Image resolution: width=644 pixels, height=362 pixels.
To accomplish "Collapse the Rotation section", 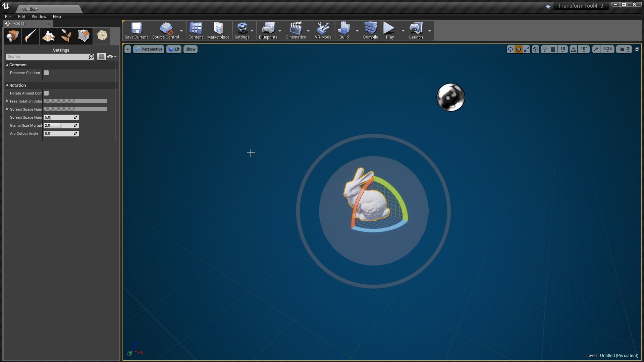I will click(7, 85).
